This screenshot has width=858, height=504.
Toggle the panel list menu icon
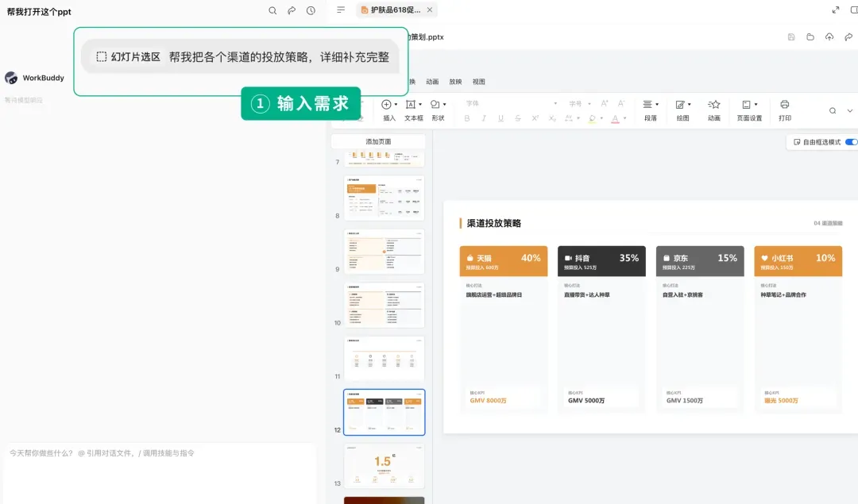tap(341, 10)
